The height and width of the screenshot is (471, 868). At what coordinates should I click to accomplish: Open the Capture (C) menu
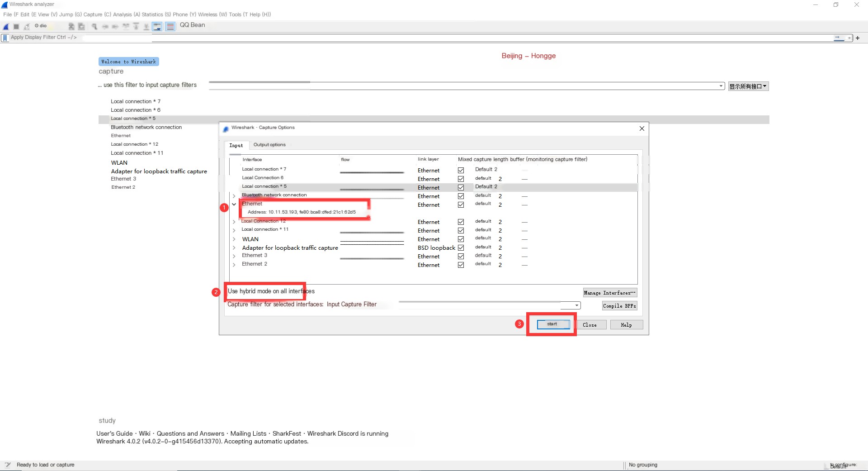pyautogui.click(x=97, y=14)
